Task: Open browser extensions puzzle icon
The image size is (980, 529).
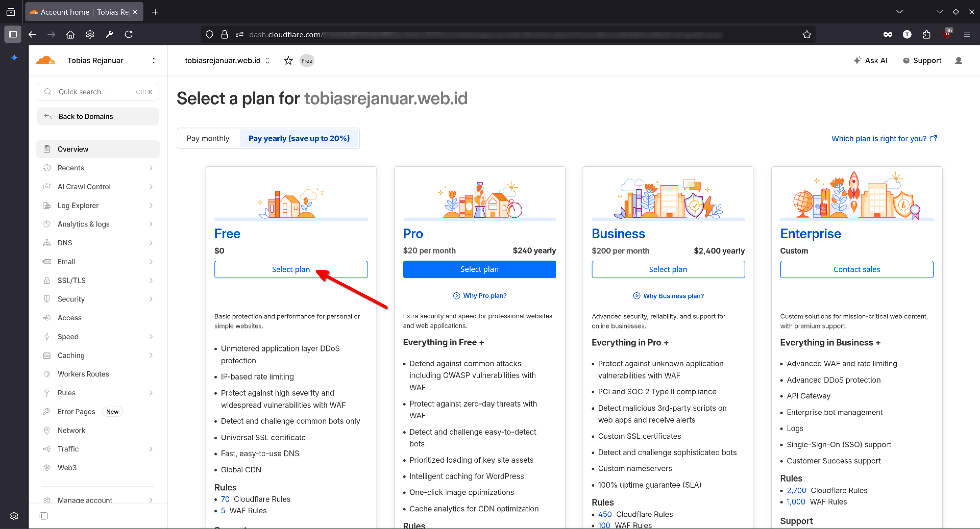Action: click(926, 35)
